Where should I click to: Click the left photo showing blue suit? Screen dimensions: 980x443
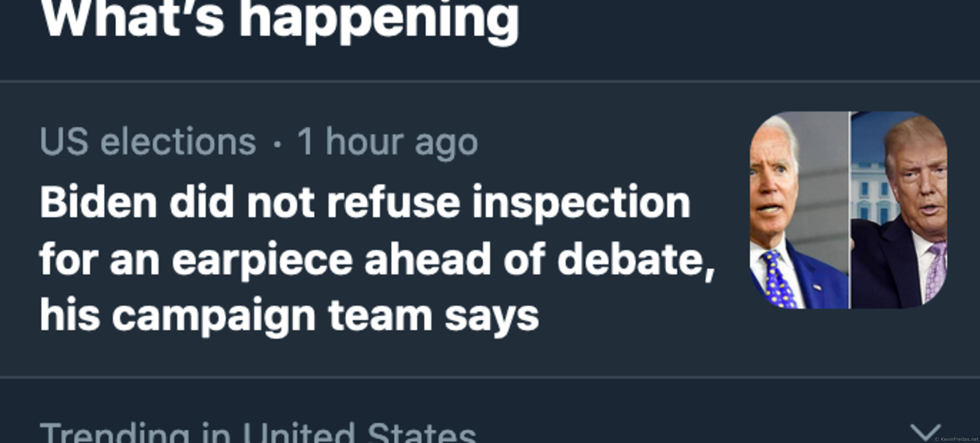coord(799,210)
